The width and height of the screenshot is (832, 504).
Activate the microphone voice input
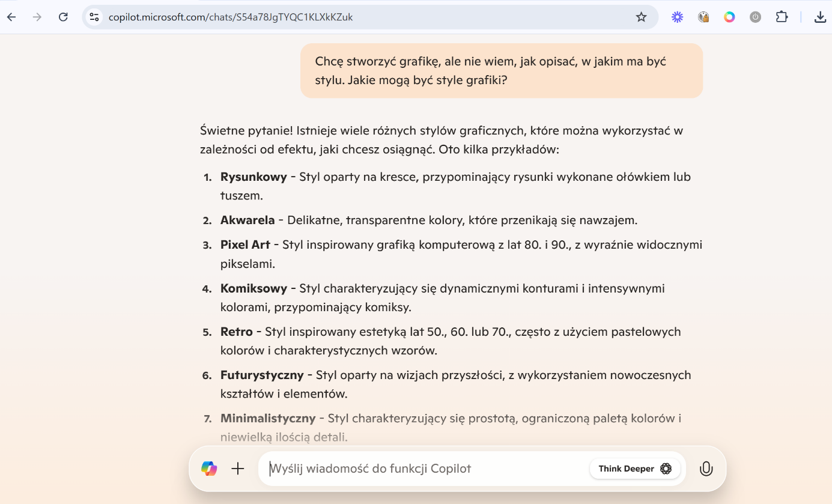point(706,469)
